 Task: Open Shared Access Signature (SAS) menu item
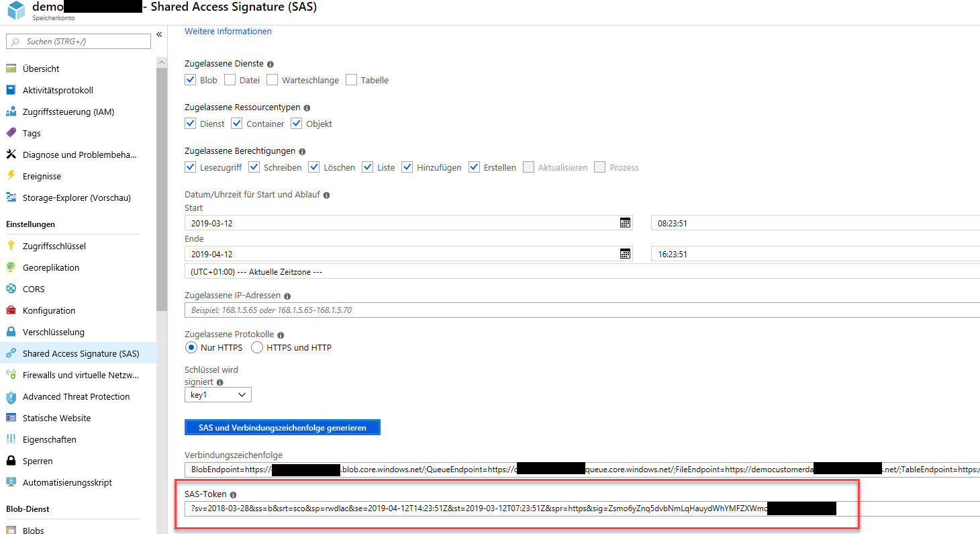point(78,353)
